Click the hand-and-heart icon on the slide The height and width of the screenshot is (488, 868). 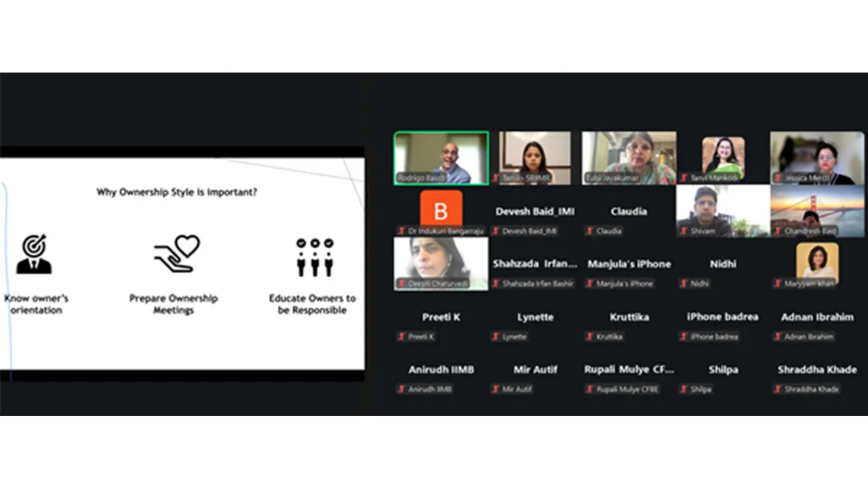point(175,254)
